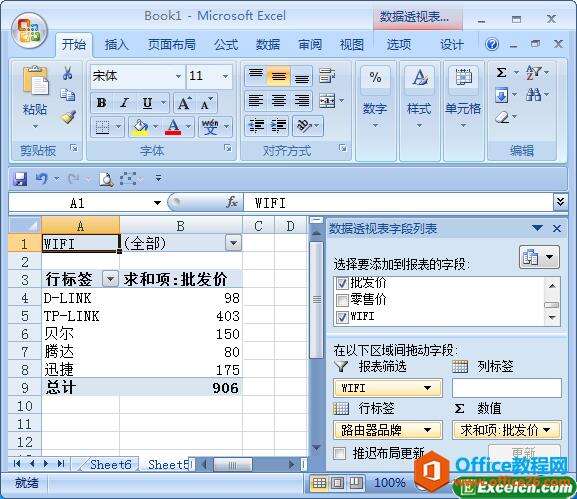The image size is (577, 499).
Task: Click the text orientation icon
Action: click(304, 126)
